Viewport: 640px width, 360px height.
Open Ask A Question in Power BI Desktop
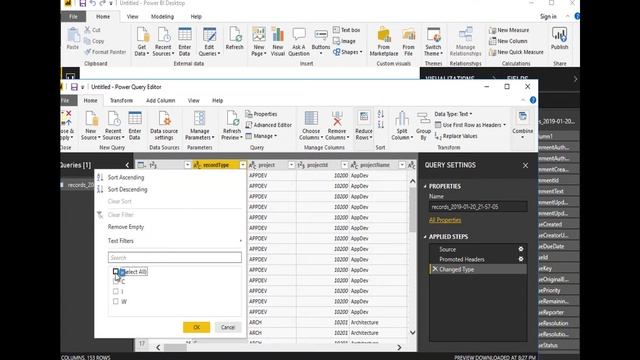[x=299, y=41]
